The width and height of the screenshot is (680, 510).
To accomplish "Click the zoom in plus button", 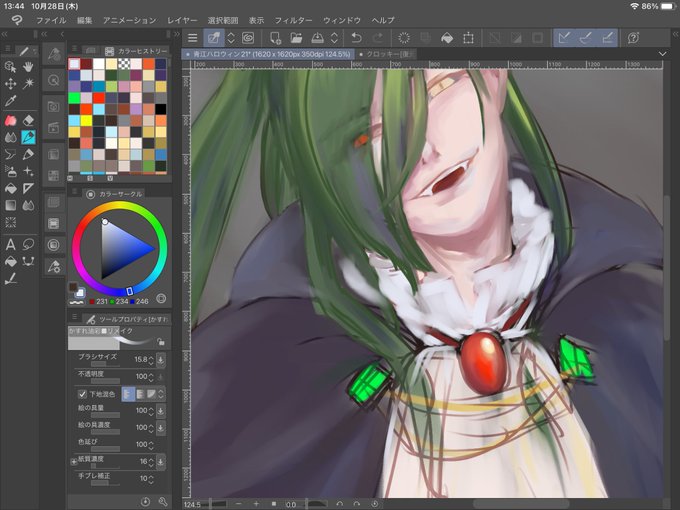I will [x=256, y=504].
